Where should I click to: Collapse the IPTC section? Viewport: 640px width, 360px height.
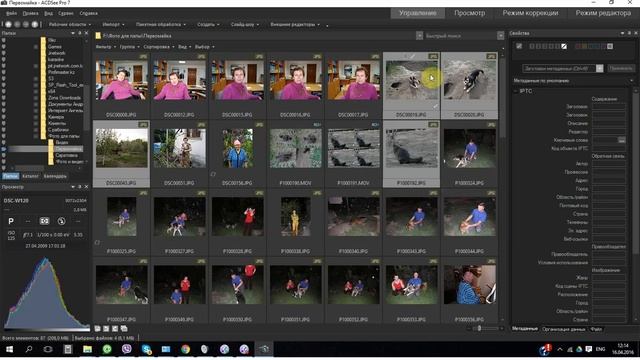516,91
